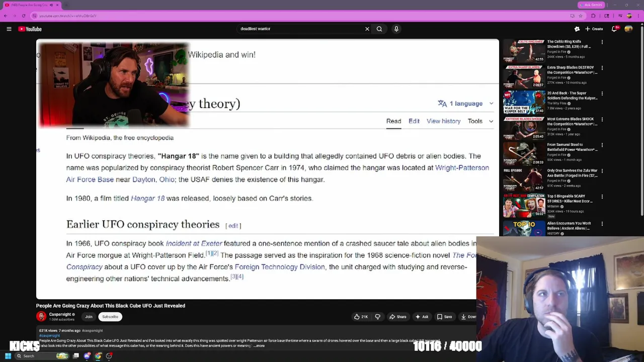
Task: Open options for Only One Survives Zulu War video
Action: [x=602, y=171]
